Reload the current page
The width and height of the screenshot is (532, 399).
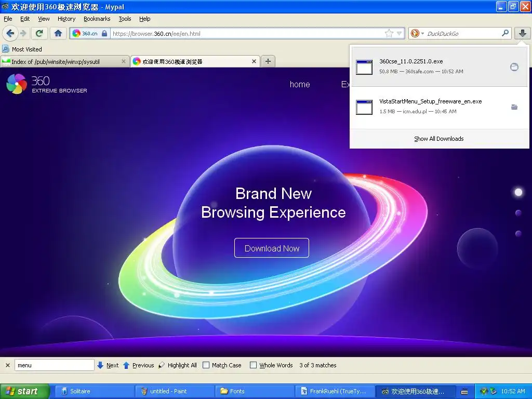pos(39,33)
